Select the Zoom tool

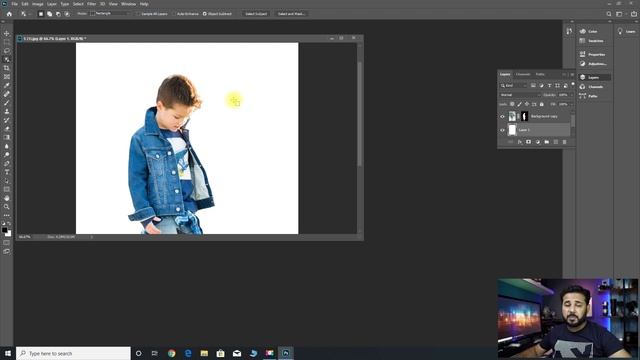point(7,207)
